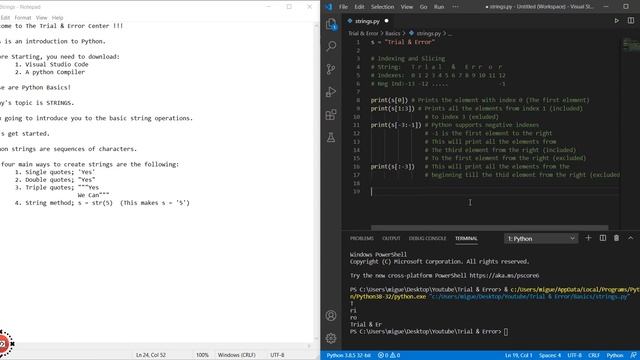Split the terminal panel
Image resolution: width=640 pixels, height=360 pixels.
click(x=602, y=238)
